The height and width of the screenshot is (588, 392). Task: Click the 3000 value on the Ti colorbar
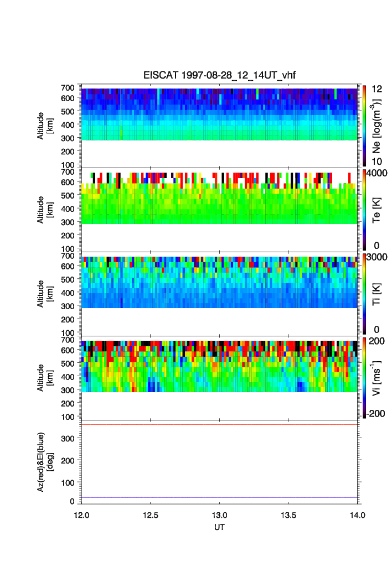point(377,257)
